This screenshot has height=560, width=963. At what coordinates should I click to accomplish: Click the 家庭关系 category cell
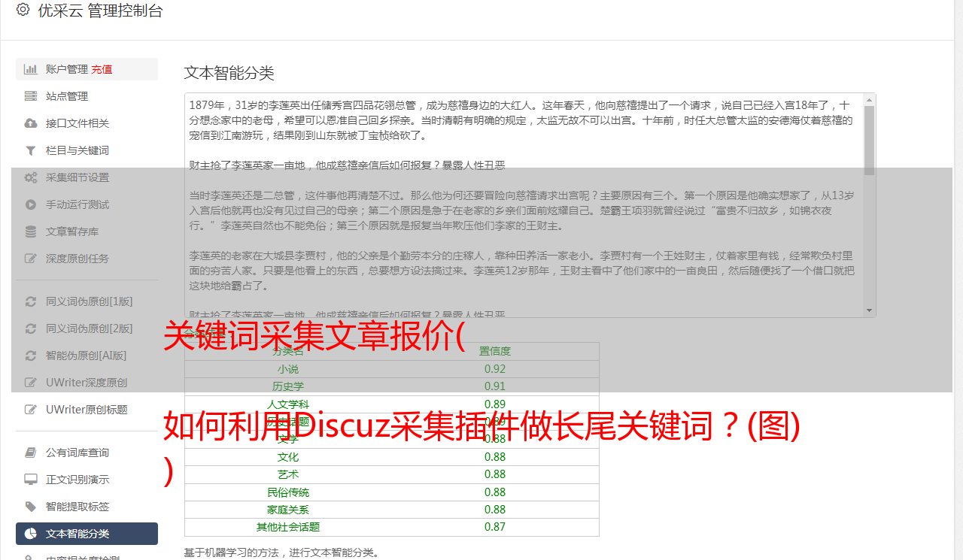(287, 510)
